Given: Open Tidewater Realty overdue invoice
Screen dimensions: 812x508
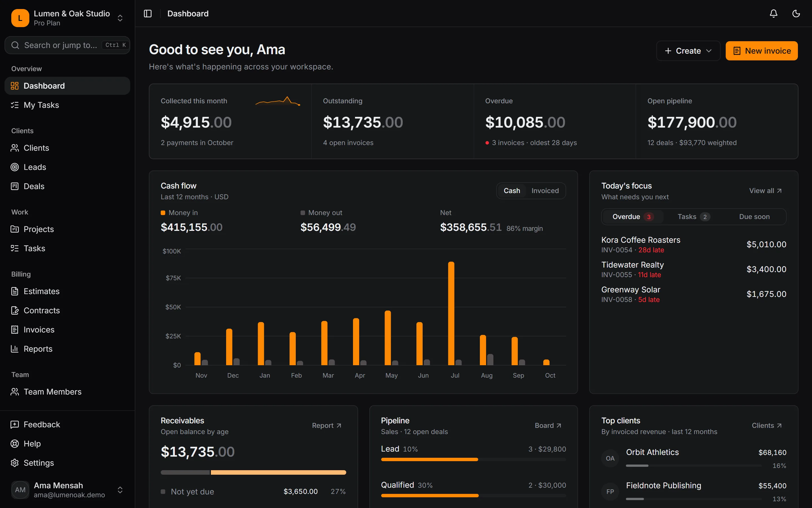Looking at the screenshot, I should (694, 269).
